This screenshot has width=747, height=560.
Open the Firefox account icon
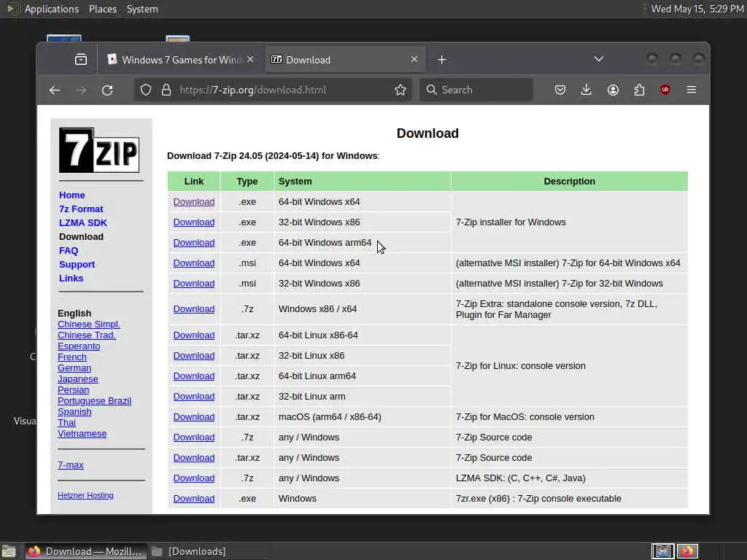(613, 90)
